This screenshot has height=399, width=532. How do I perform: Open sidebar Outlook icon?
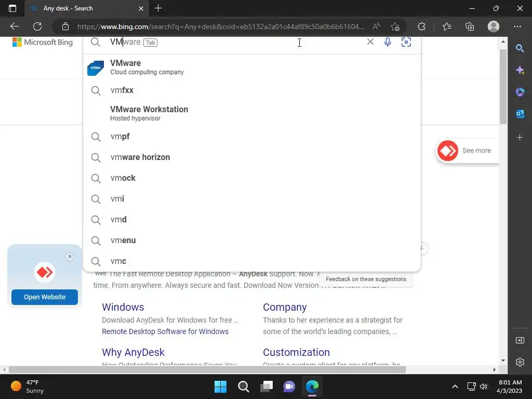(x=520, y=114)
